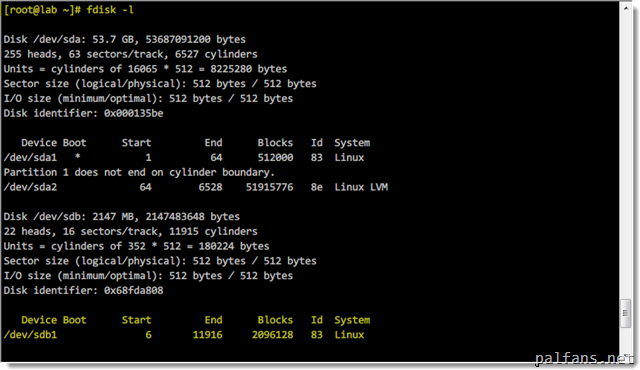Click the 'Linux LVM' system label
This screenshot has height=370, width=640.
361,187
